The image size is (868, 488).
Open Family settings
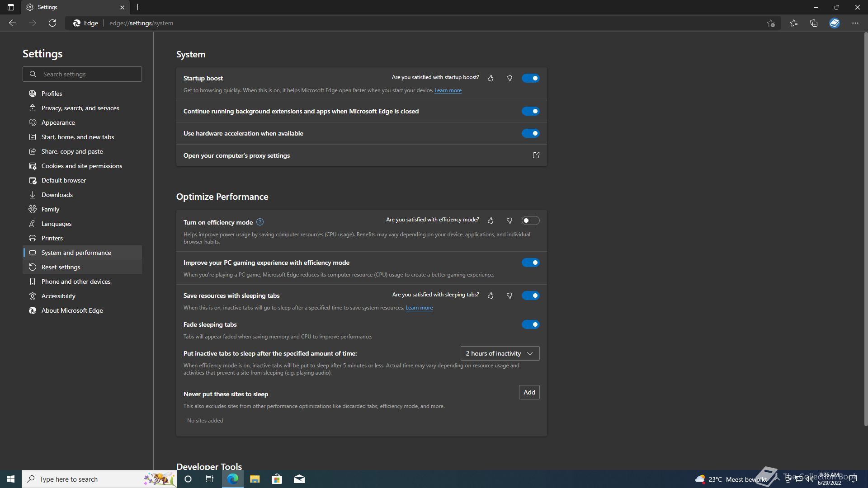pyautogui.click(x=82, y=209)
